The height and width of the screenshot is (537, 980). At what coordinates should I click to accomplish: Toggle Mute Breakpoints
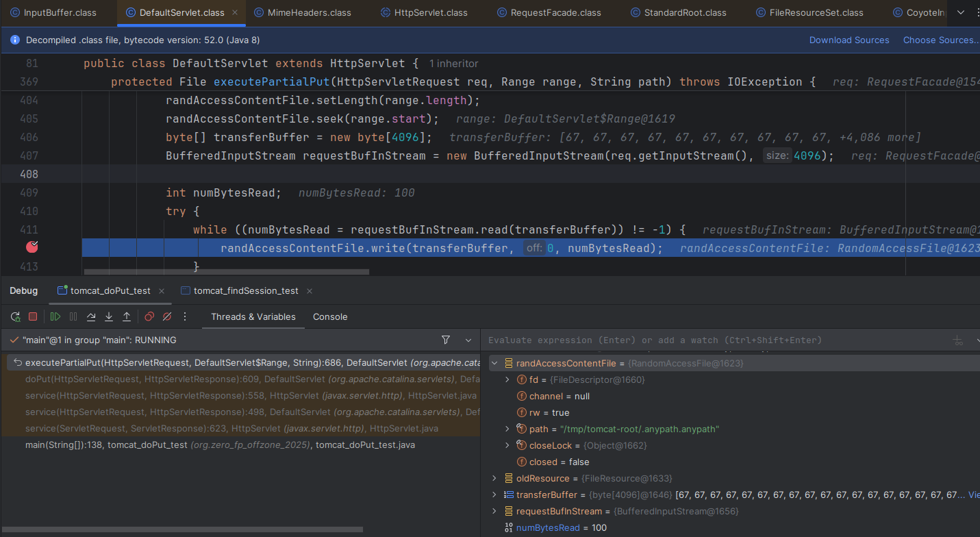click(167, 316)
